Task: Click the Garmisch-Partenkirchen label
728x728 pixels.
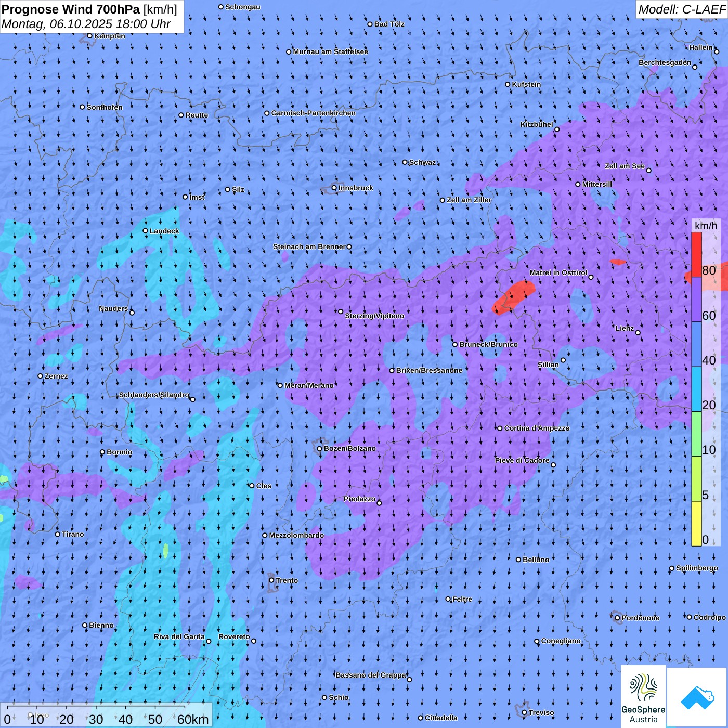Action: [x=314, y=113]
